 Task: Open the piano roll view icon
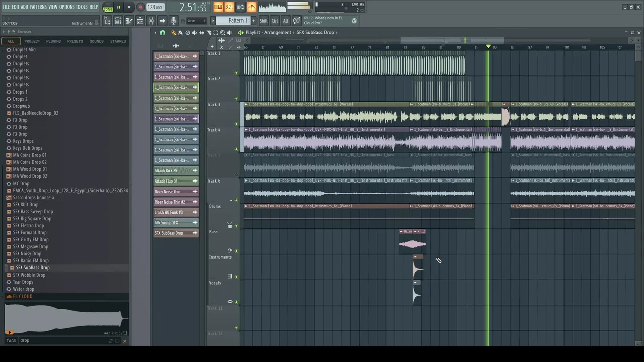tap(129, 21)
